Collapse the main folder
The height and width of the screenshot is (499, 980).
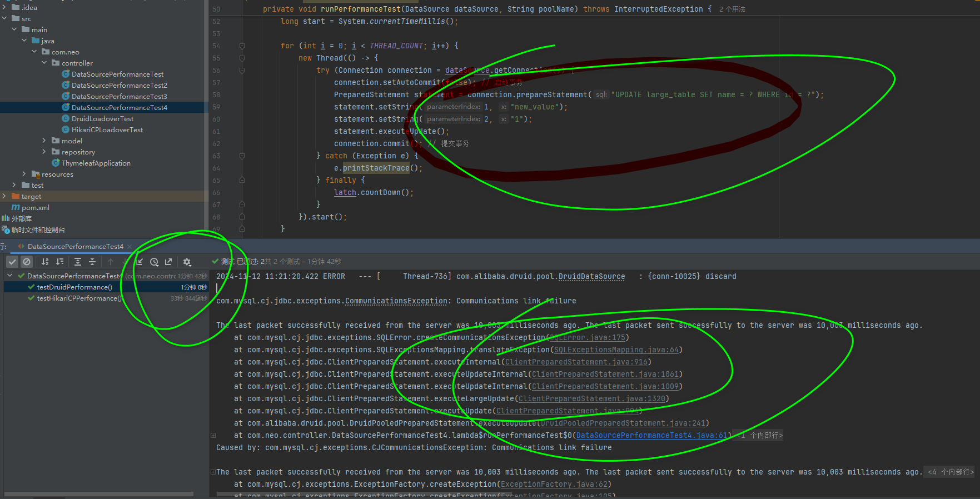click(14, 29)
